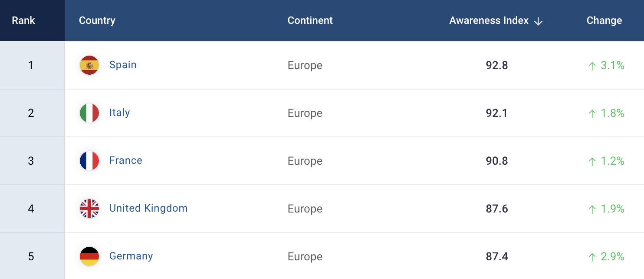Sort table by Country column header
Image resolution: width=644 pixels, height=279 pixels.
97,20
